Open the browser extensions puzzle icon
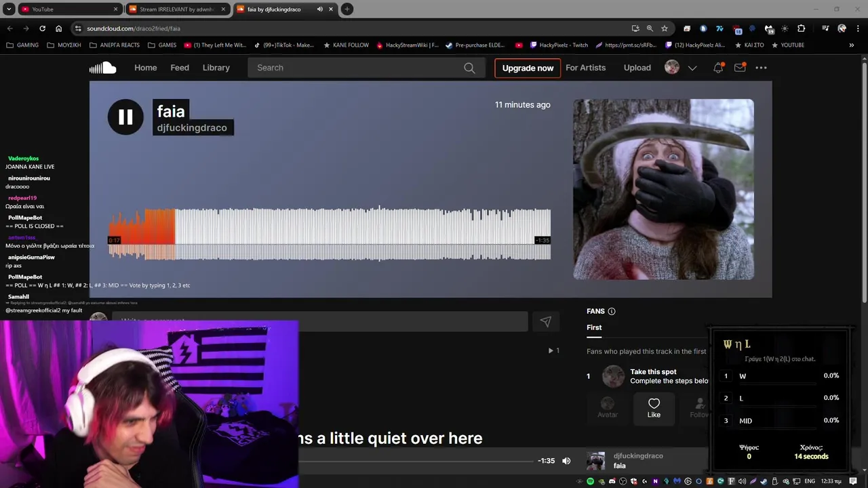868x488 pixels. (802, 28)
